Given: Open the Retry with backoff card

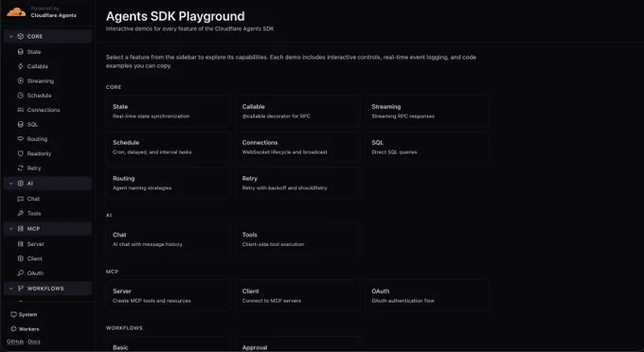Looking at the screenshot, I should click(x=297, y=183).
